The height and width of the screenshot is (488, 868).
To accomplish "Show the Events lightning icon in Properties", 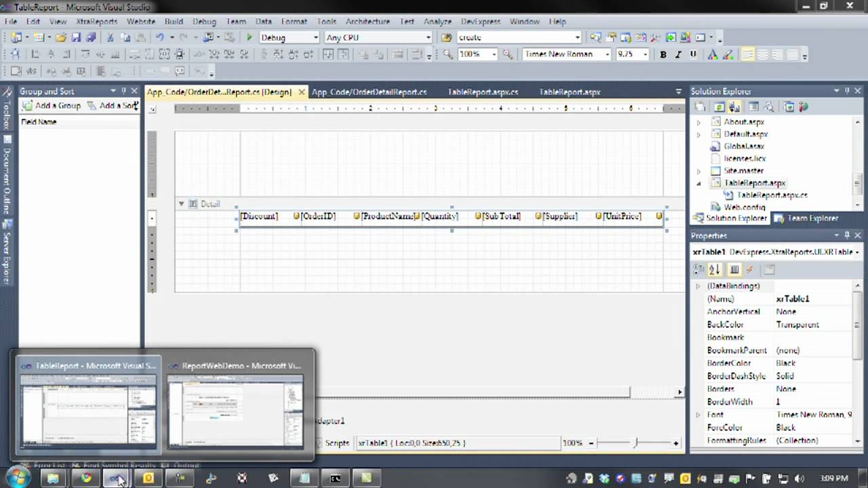I will (749, 270).
